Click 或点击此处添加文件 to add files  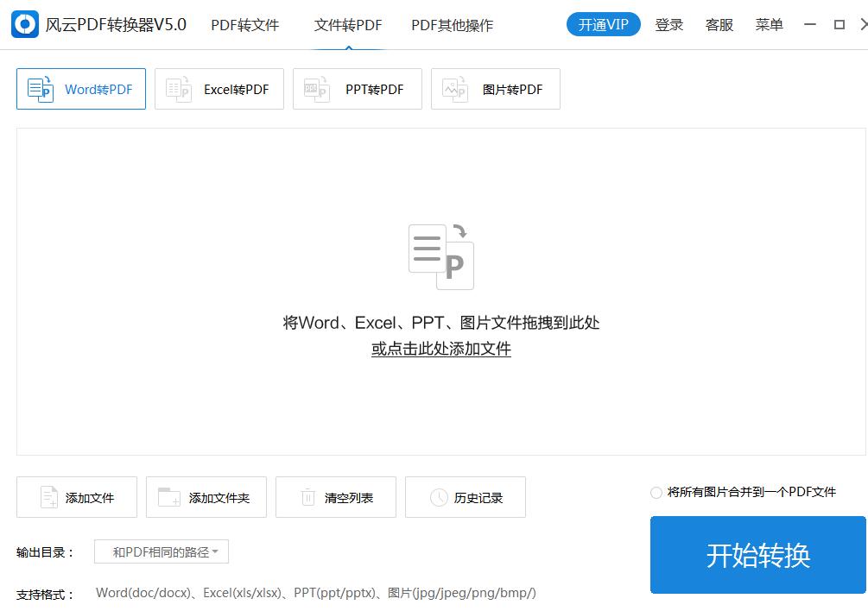coord(440,349)
